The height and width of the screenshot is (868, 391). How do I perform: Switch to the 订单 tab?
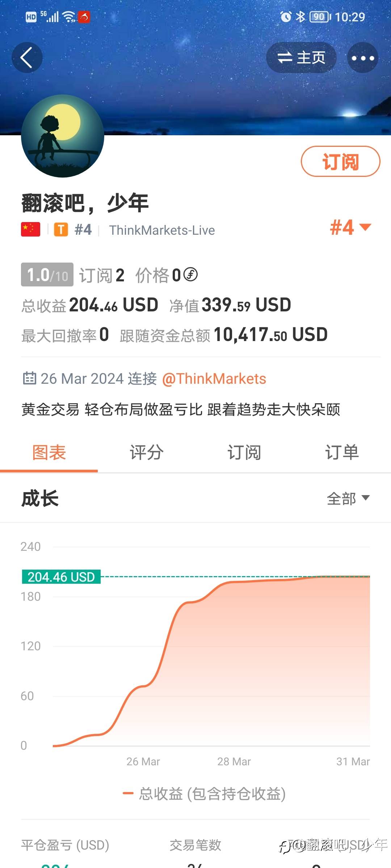pyautogui.click(x=342, y=452)
